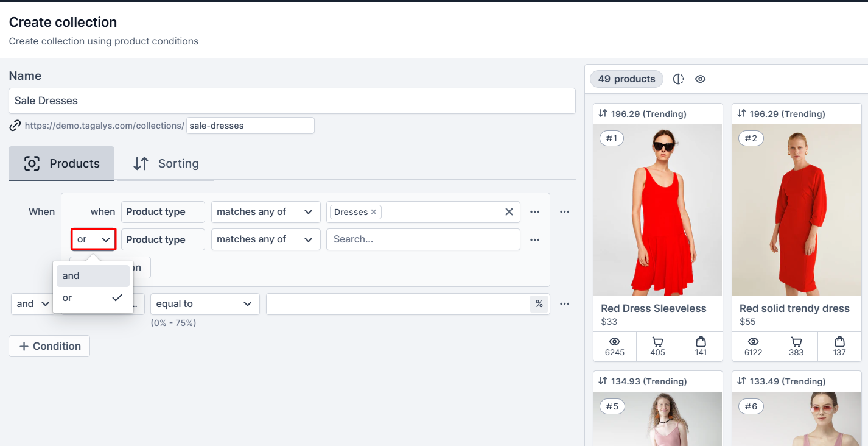Click sort arrows icon on #1 product card

603,113
